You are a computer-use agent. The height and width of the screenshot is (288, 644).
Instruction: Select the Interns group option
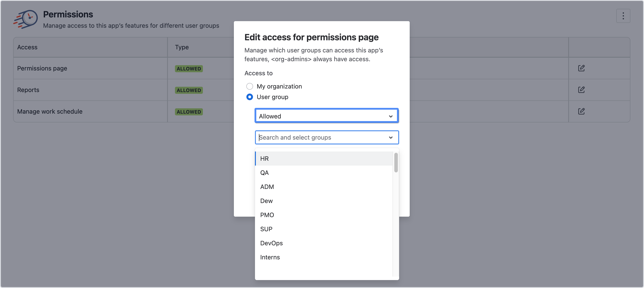click(270, 257)
